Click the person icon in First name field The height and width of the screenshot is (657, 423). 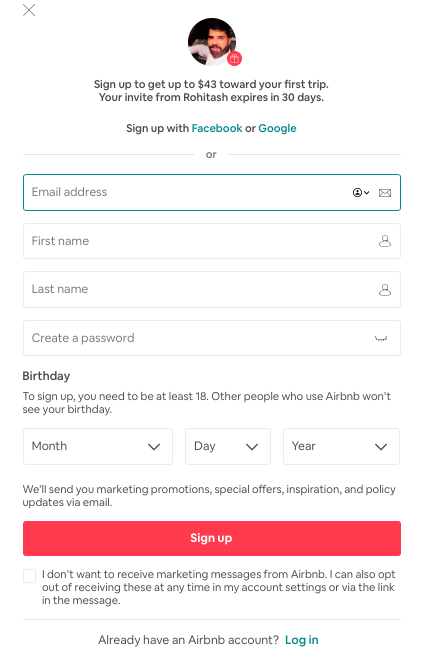[385, 241]
